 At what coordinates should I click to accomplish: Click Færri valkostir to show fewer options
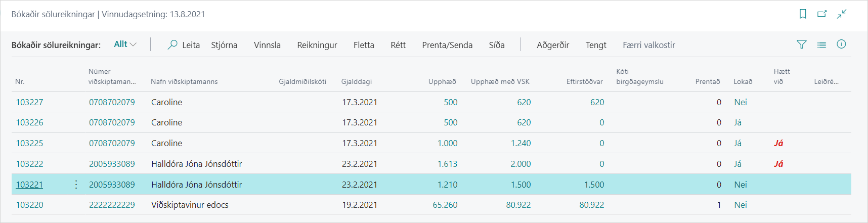[649, 45]
